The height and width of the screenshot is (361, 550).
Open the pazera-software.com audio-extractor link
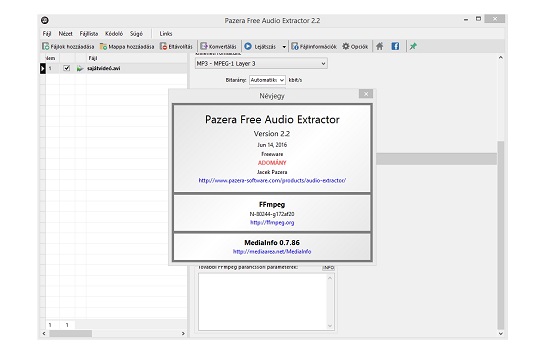pos(272,180)
